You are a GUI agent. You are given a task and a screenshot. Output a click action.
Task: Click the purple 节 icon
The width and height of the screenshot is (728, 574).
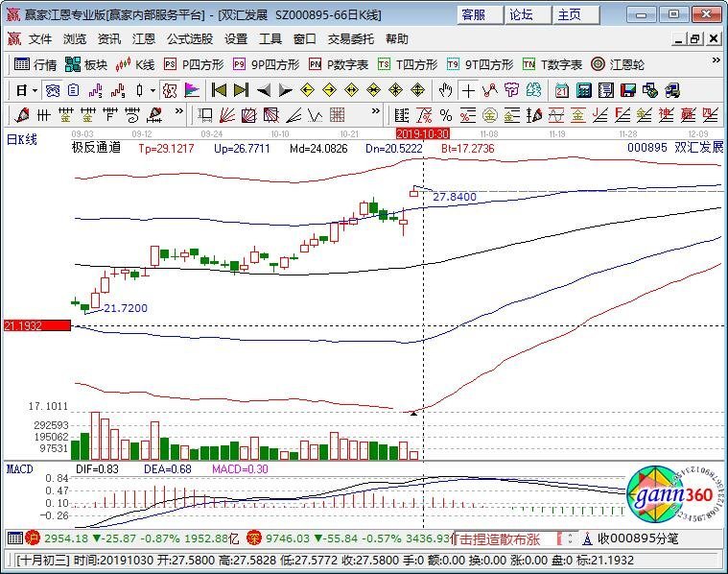[511, 90]
